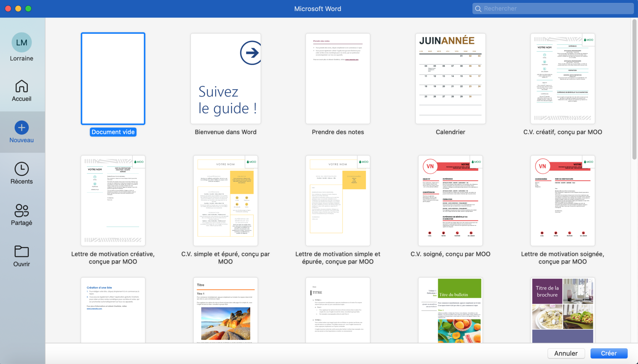Click in the Rechercher search field

pyautogui.click(x=553, y=9)
